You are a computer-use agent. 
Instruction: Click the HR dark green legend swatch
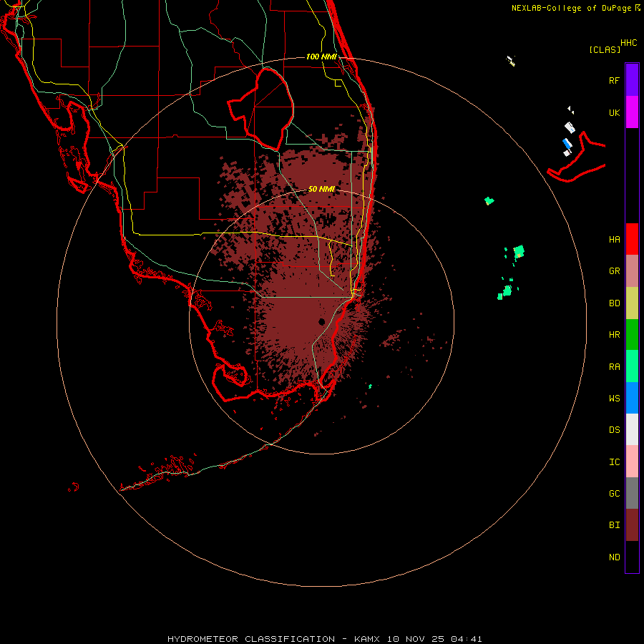coord(632,335)
